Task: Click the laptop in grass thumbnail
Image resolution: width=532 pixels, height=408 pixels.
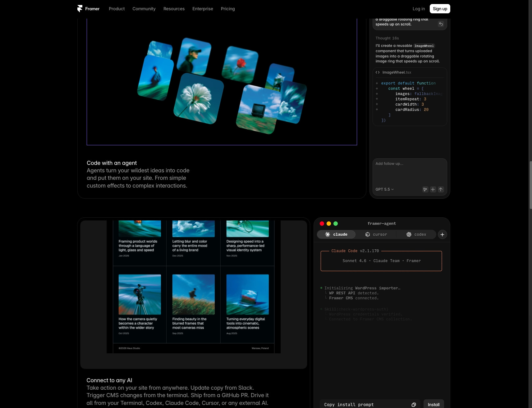Action: (248, 294)
